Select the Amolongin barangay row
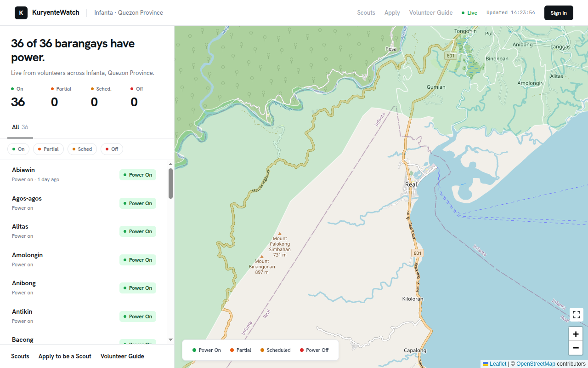The width and height of the screenshot is (588, 368). pos(84,260)
